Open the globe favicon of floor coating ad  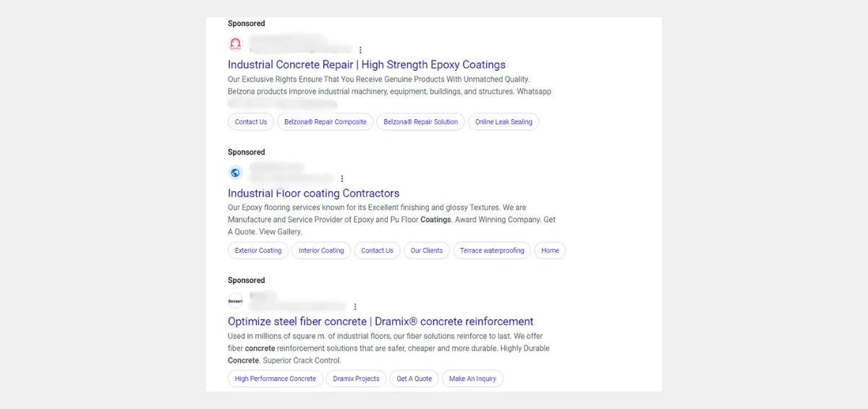235,173
